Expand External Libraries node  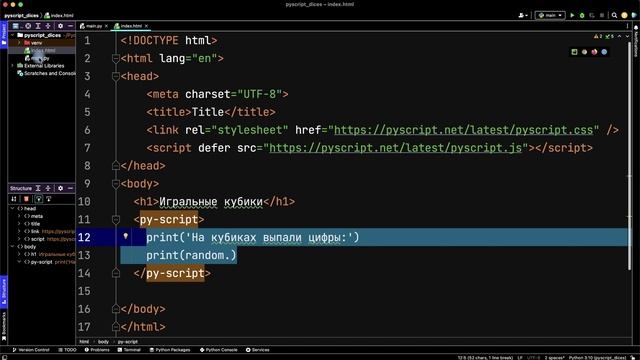tap(12, 66)
